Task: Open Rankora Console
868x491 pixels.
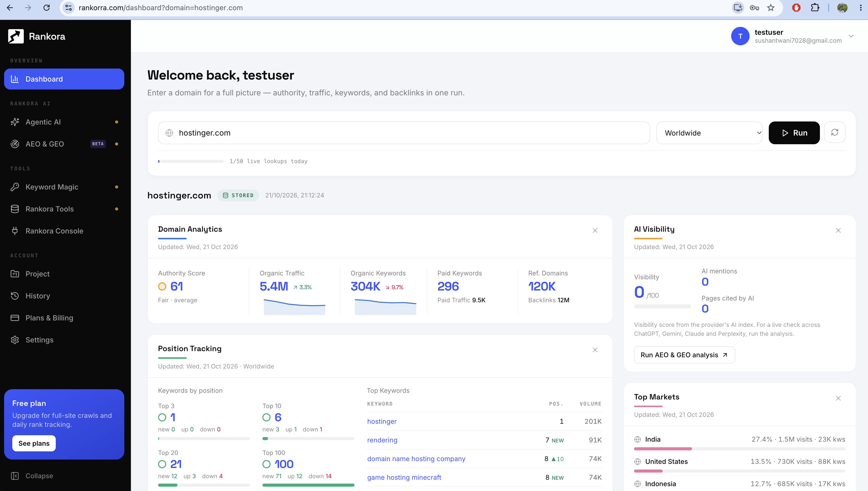Action: 64,231
